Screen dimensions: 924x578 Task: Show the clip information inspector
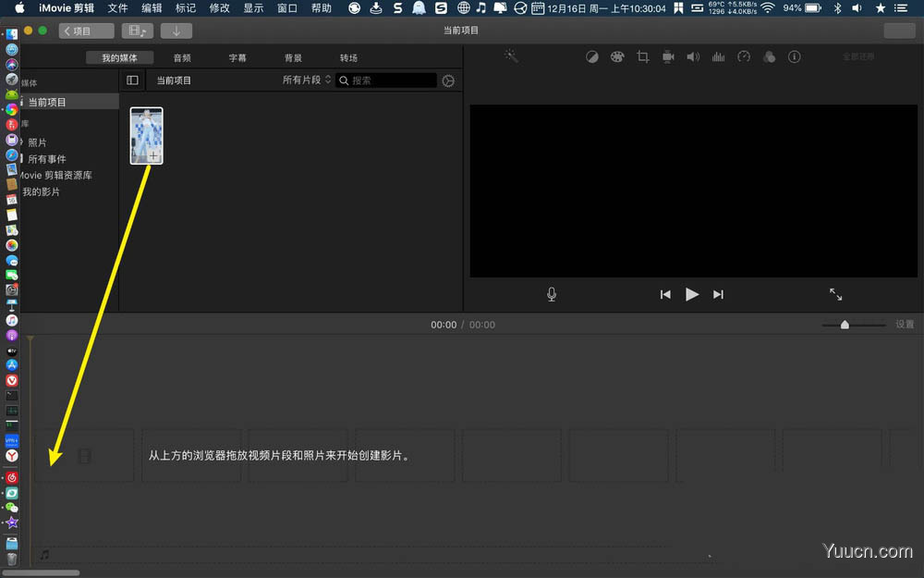tap(795, 56)
